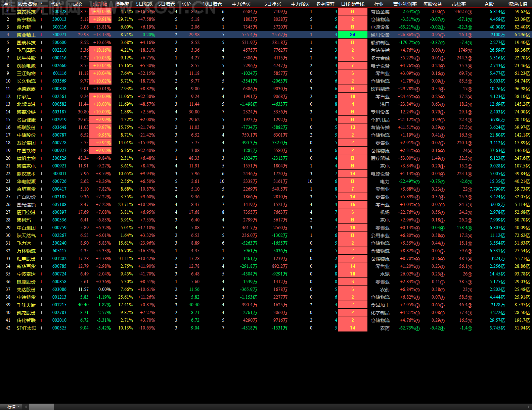This screenshot has width=532, height=410.
Task: Click the marker icon beside 茂硕电源
Action: 41,66
